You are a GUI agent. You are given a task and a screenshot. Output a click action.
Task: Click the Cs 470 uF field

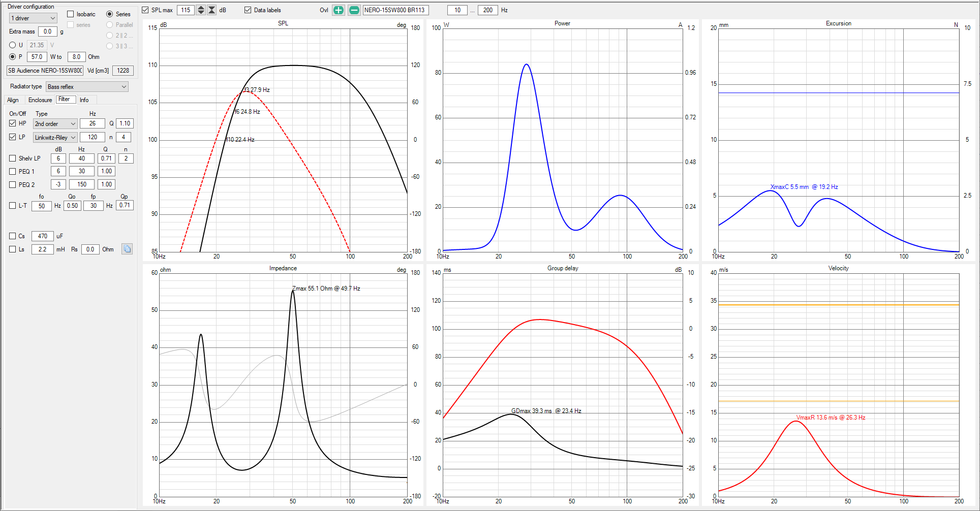43,236
